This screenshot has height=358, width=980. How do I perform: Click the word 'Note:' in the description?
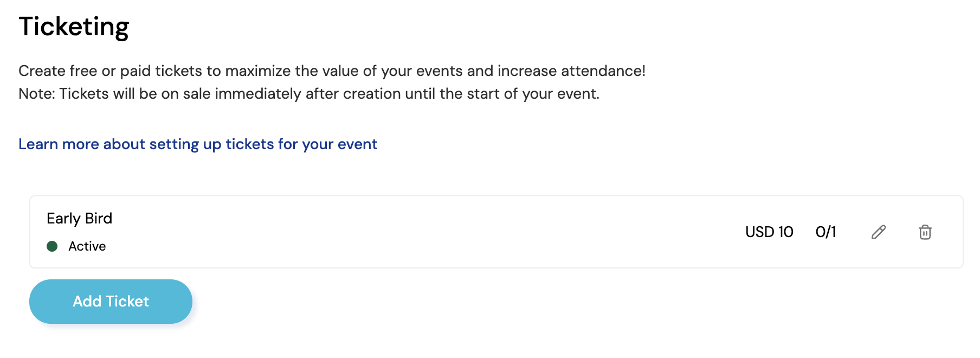coord(36,94)
